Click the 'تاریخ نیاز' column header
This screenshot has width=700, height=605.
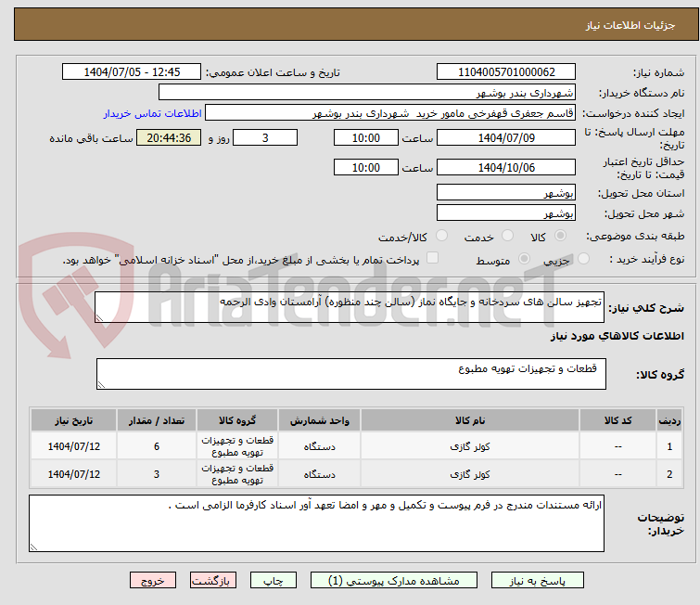[x=73, y=420]
